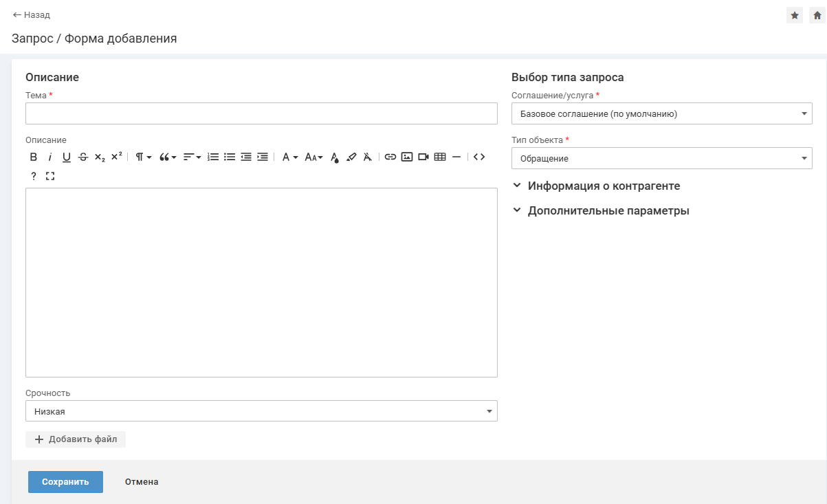Go to home page via house icon
Viewport: 827px width, 504px height.
(817, 15)
